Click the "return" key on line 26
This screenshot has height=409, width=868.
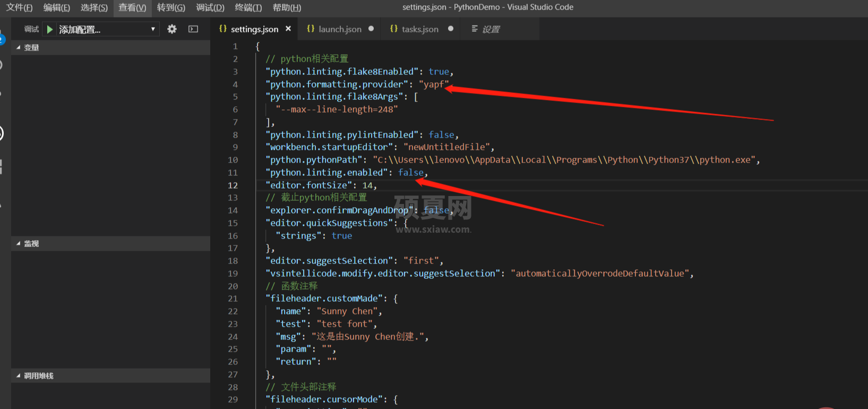(x=296, y=362)
